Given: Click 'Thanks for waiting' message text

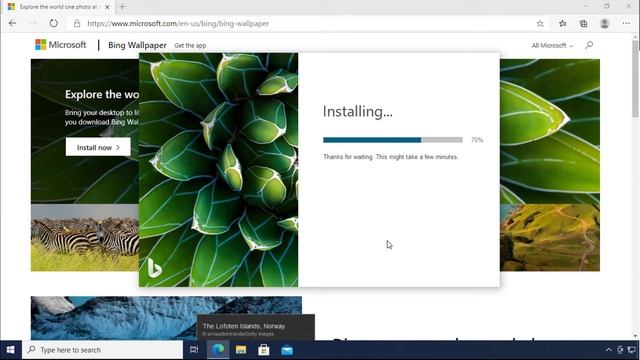Looking at the screenshot, I should point(391,157).
